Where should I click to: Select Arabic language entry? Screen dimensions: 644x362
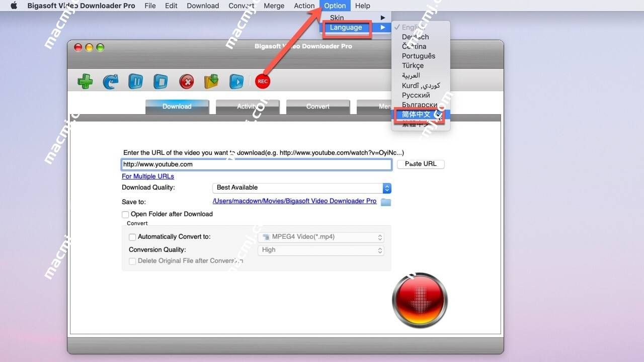421,75
